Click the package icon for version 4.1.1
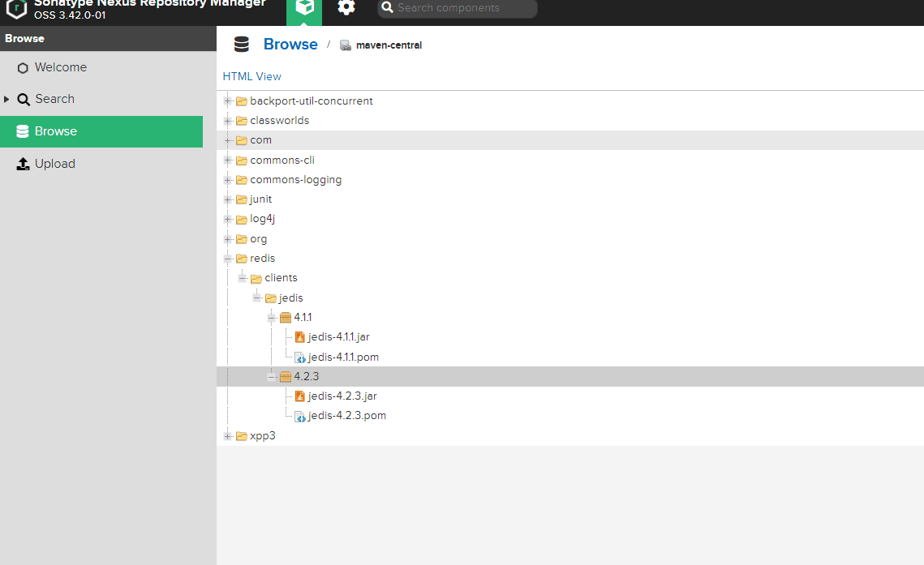Viewport: 924px width, 565px height. pos(286,318)
